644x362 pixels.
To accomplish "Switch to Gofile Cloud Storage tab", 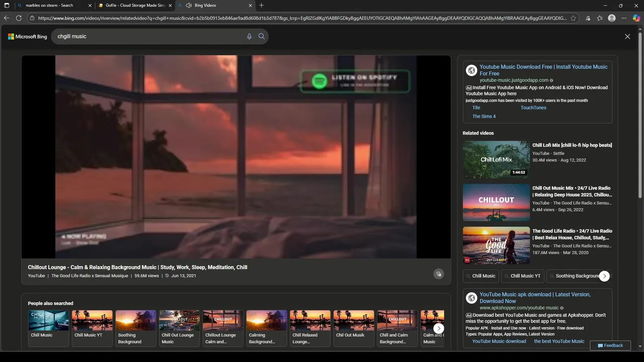I will coord(135,6).
